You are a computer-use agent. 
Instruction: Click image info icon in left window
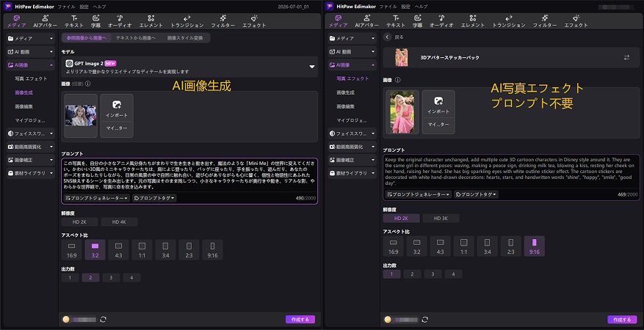(x=88, y=84)
